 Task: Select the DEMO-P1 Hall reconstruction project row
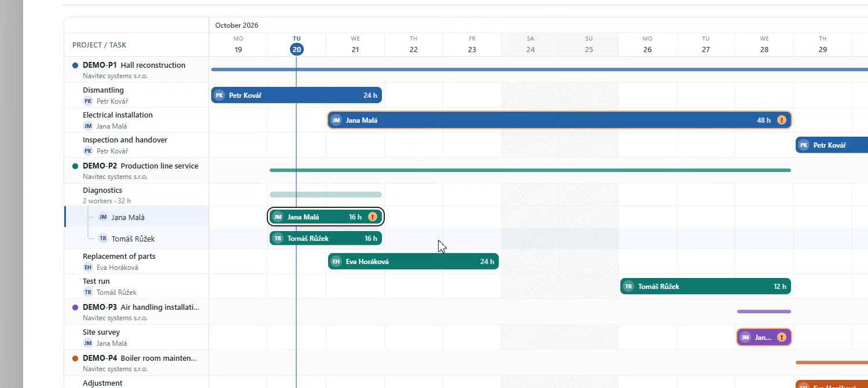pyautogui.click(x=137, y=70)
